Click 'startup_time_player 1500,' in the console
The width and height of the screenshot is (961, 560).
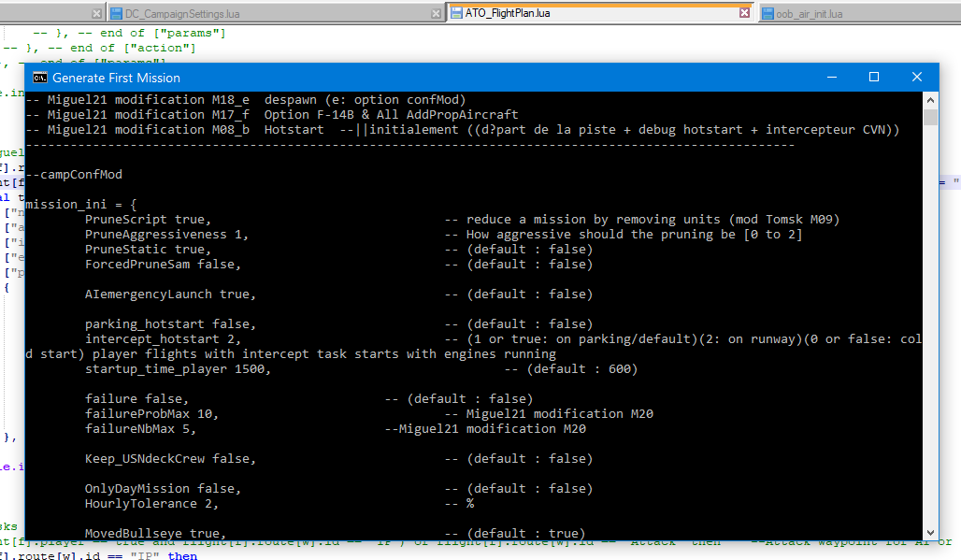coord(178,369)
